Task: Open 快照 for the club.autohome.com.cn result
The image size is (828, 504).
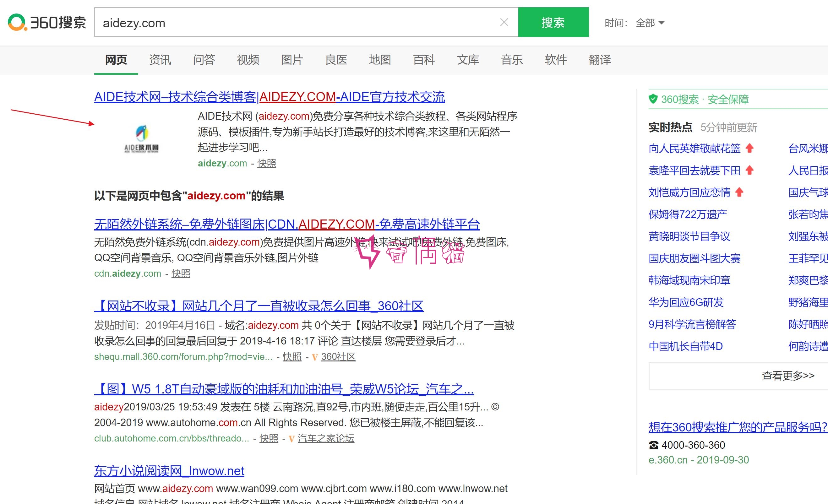Action: 269,438
